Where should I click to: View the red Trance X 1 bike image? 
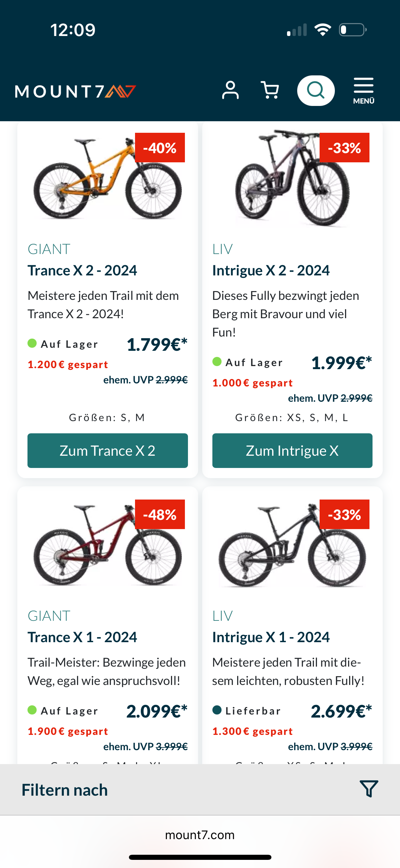tap(107, 545)
